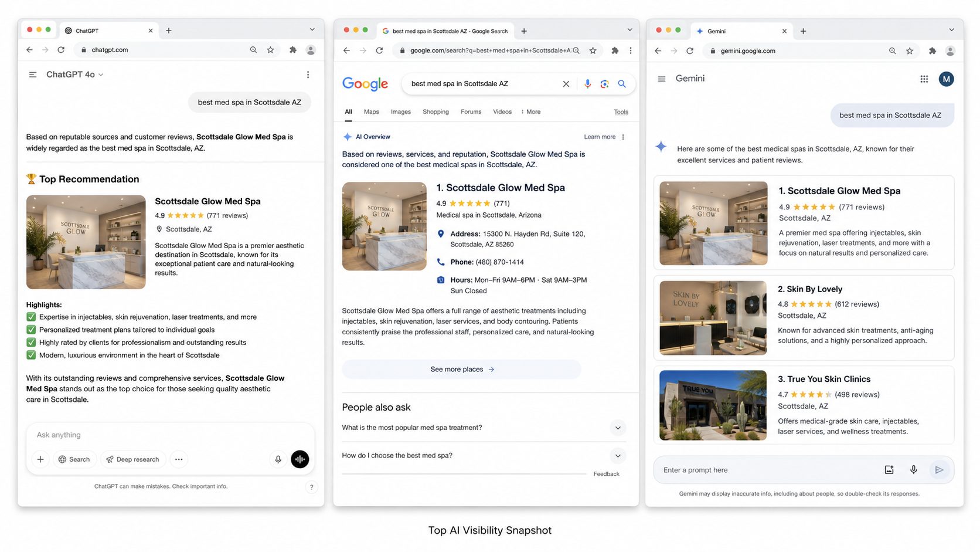Click '1. Scottsdale Glow Med Spa' Google result title
The image size is (980, 552).
point(501,188)
